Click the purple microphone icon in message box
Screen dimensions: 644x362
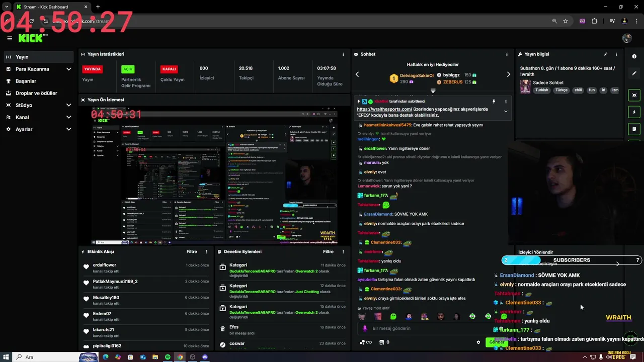coord(365,328)
